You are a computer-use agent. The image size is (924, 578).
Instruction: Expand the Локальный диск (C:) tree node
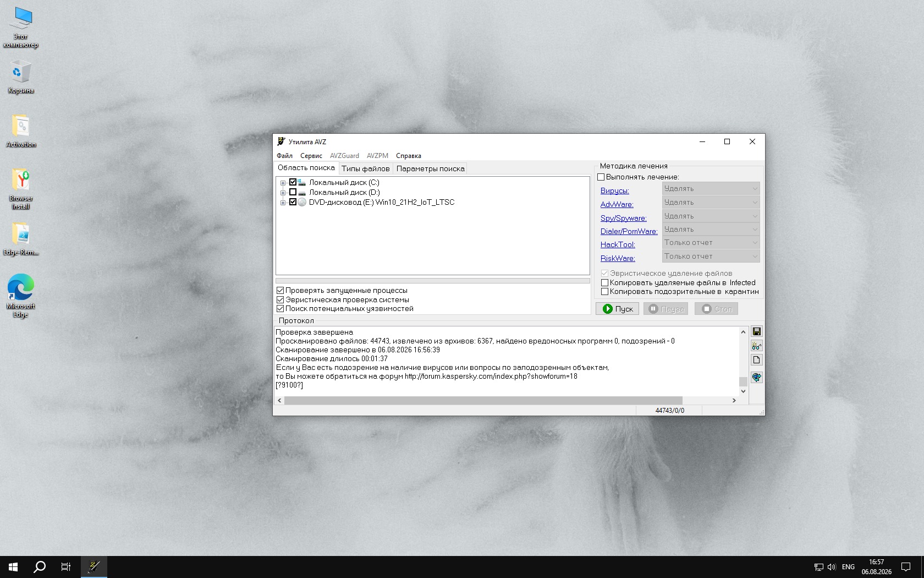click(x=283, y=183)
